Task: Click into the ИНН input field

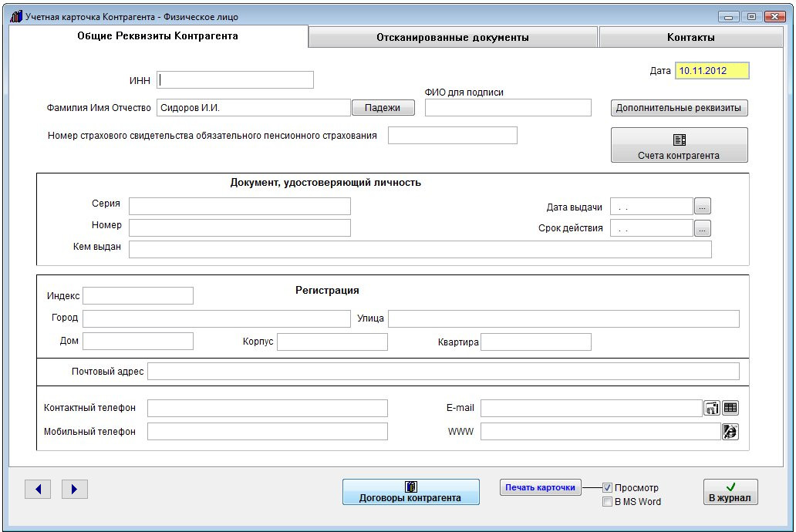Action: (x=235, y=80)
